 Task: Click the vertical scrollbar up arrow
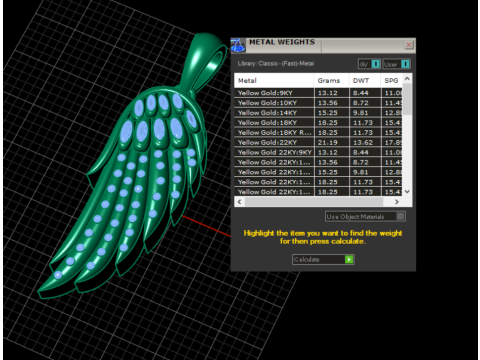(407, 79)
